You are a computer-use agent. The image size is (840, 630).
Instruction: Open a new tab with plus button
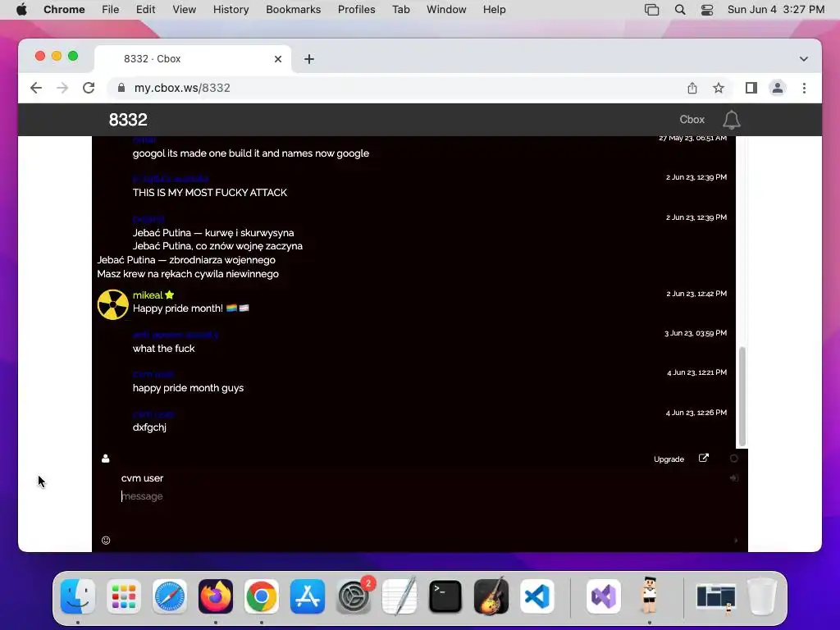(309, 59)
